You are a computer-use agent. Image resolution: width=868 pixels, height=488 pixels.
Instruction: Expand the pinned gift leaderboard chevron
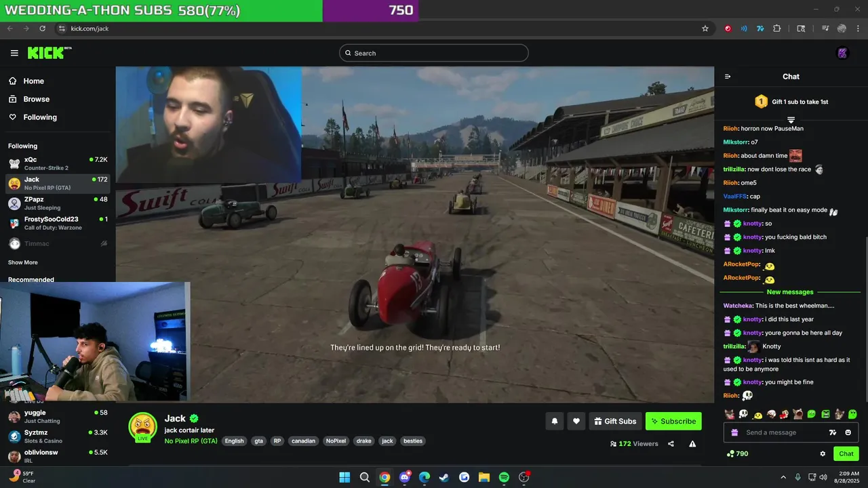[791, 120]
